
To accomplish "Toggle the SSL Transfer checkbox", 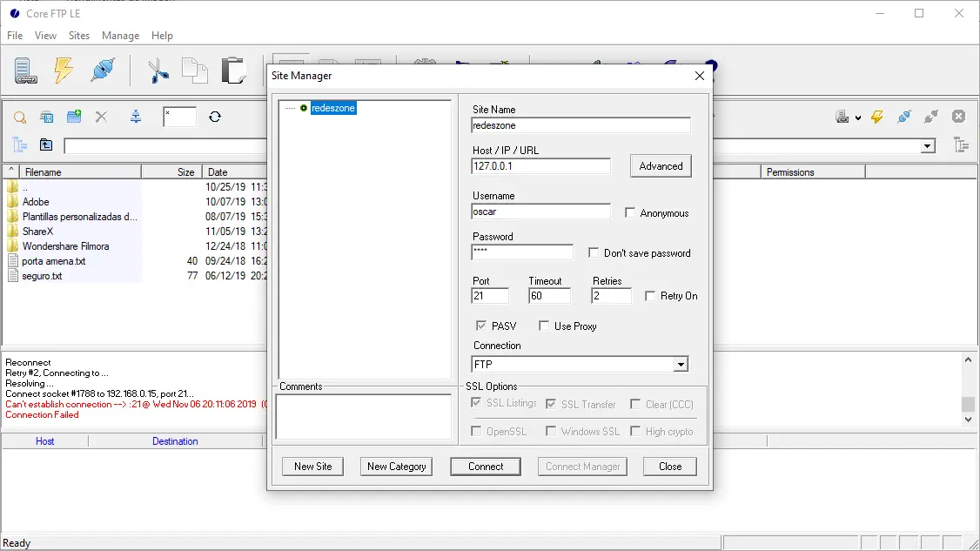I will point(551,404).
